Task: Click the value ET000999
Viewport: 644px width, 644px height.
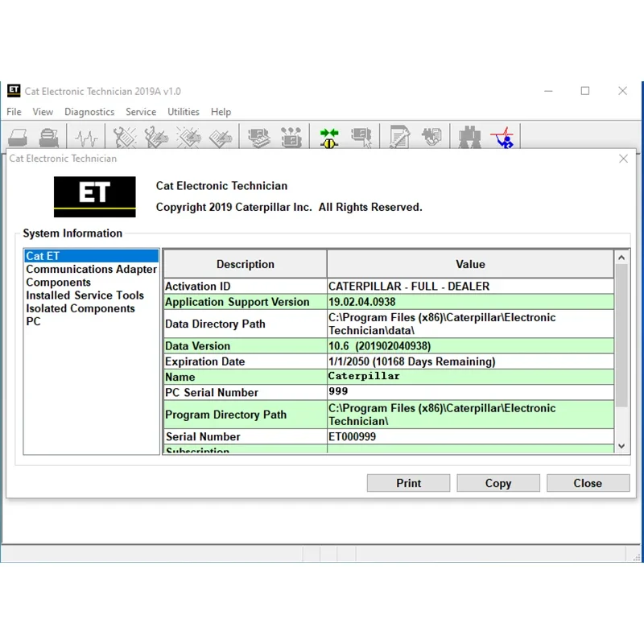Action: click(x=352, y=436)
